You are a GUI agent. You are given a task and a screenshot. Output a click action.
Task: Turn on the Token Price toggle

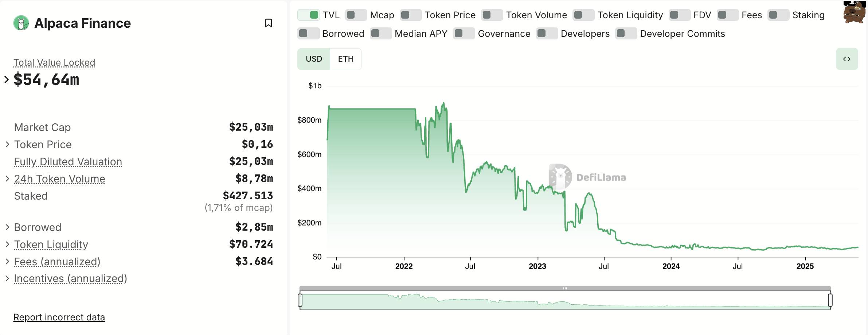click(411, 15)
